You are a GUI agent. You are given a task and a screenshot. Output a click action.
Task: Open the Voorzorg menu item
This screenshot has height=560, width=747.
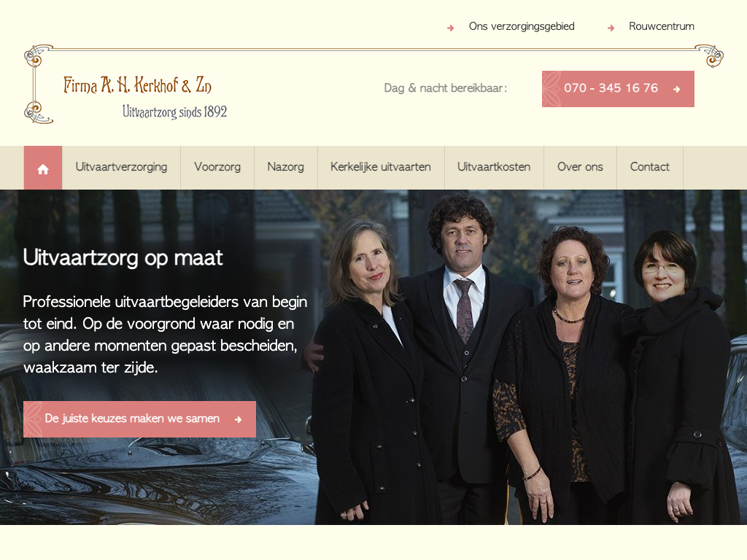click(x=217, y=167)
